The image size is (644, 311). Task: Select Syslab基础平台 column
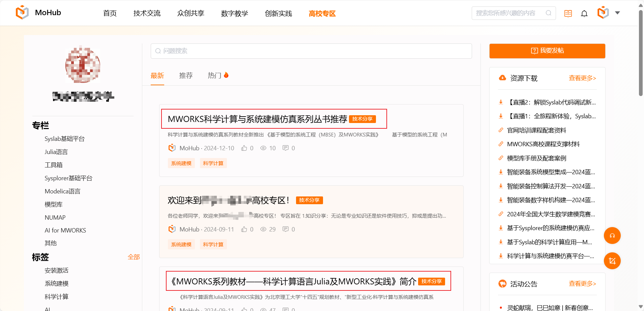[65, 139]
